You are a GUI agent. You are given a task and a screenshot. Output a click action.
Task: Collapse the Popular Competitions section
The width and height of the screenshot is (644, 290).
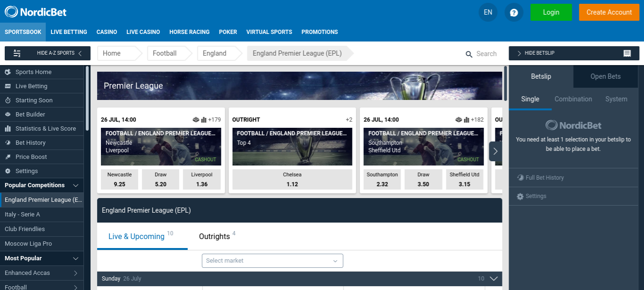pos(75,185)
